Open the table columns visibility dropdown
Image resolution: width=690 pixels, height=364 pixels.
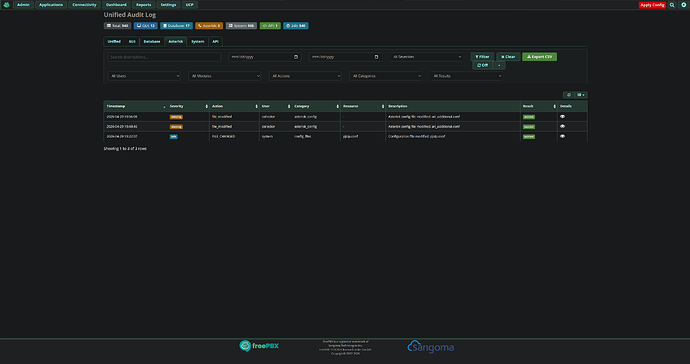click(x=581, y=95)
